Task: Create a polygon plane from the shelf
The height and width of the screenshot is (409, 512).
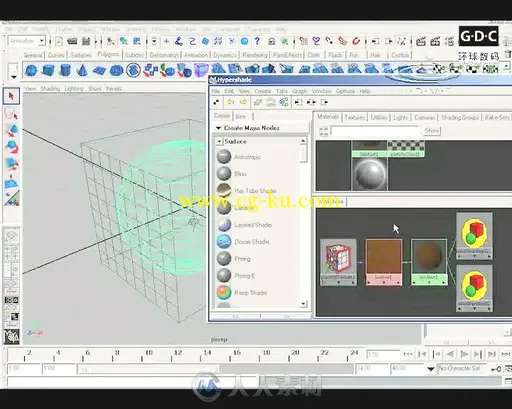Action: click(99, 70)
